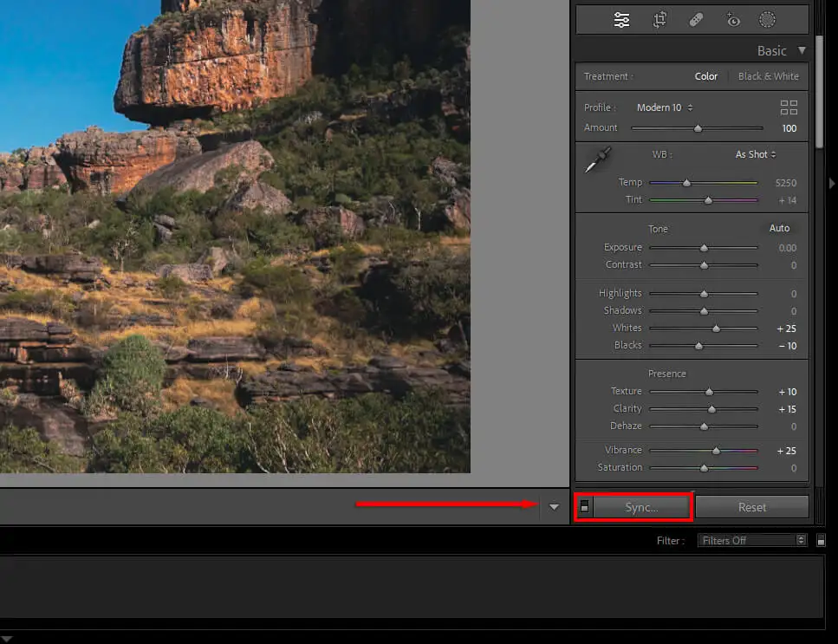Select the Healing bandage tool
Viewport: 838px width, 644px height.
click(696, 20)
